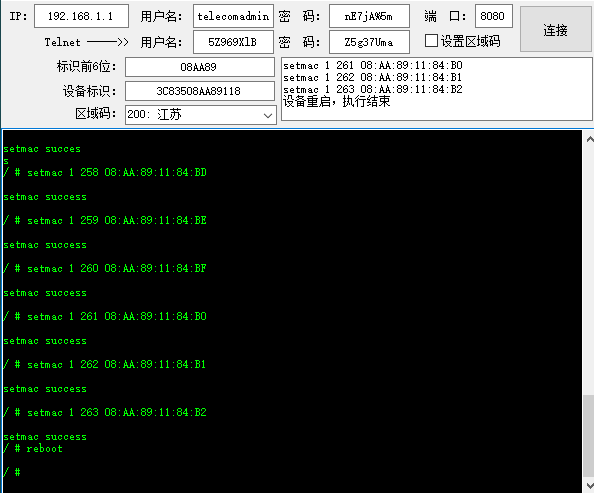594x493 pixels.
Task: Click the terminal scrollbar thumb
Action: click(589, 436)
